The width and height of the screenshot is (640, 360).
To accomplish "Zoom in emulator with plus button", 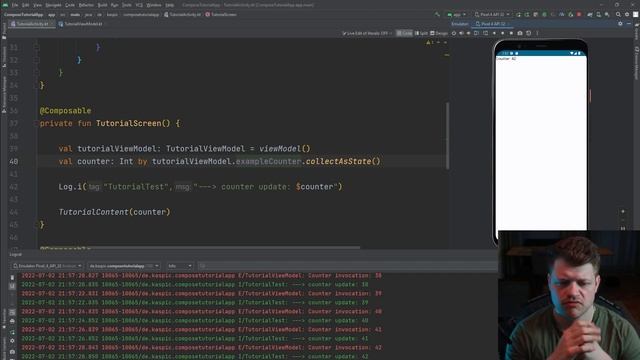I will click(x=623, y=211).
